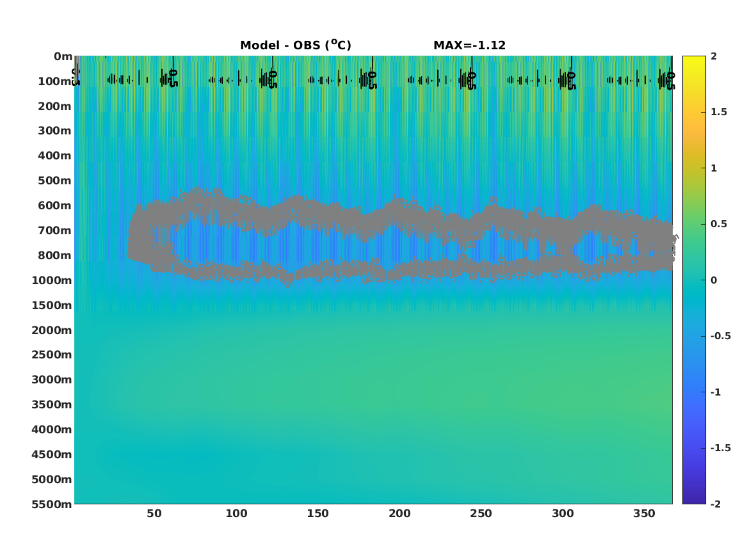The width and height of the screenshot is (747, 560).
Task: Click the '700m' depth axis label
Action: coord(55,230)
